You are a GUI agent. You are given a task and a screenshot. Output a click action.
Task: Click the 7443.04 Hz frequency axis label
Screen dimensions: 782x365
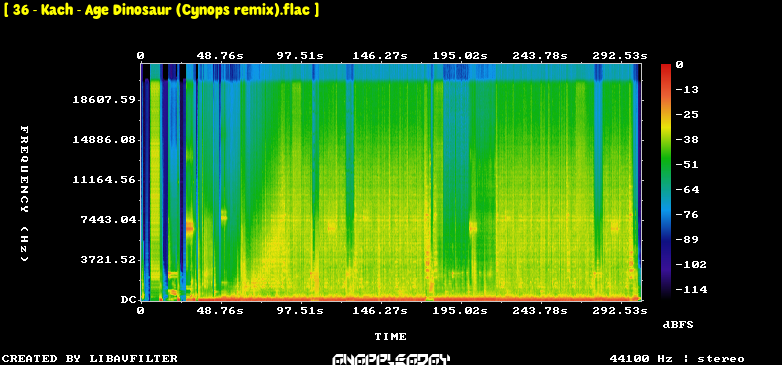(x=108, y=219)
